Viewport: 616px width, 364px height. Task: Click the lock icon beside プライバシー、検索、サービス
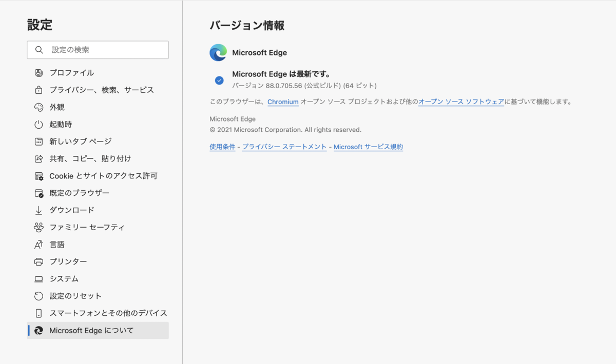coord(38,90)
